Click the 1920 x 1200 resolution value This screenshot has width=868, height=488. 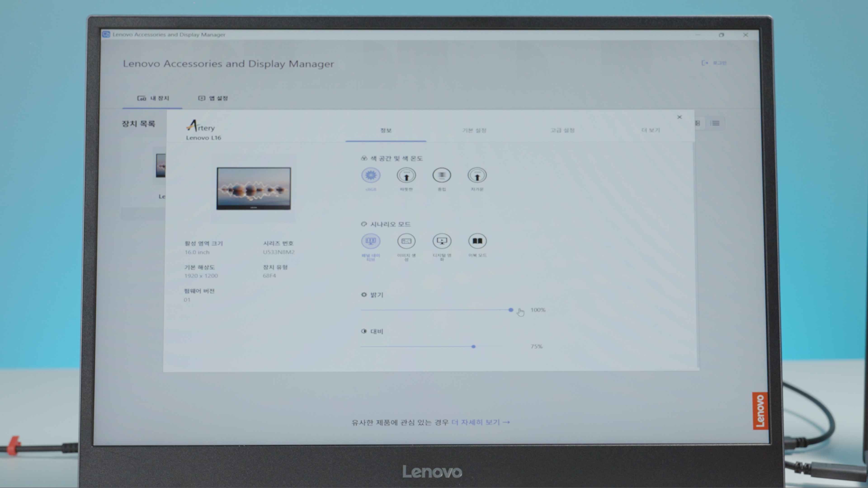pos(201,276)
